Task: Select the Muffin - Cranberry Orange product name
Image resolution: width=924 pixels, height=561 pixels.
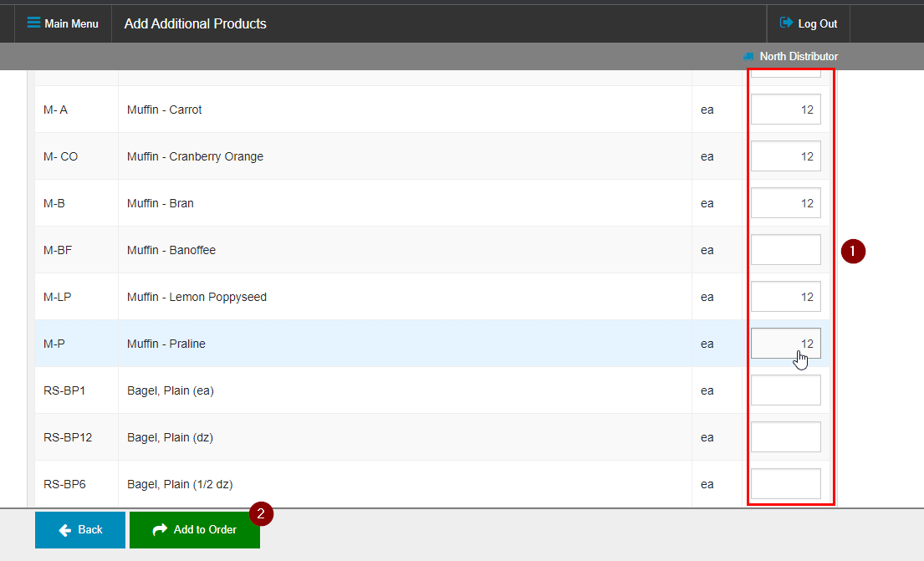Action: point(195,156)
